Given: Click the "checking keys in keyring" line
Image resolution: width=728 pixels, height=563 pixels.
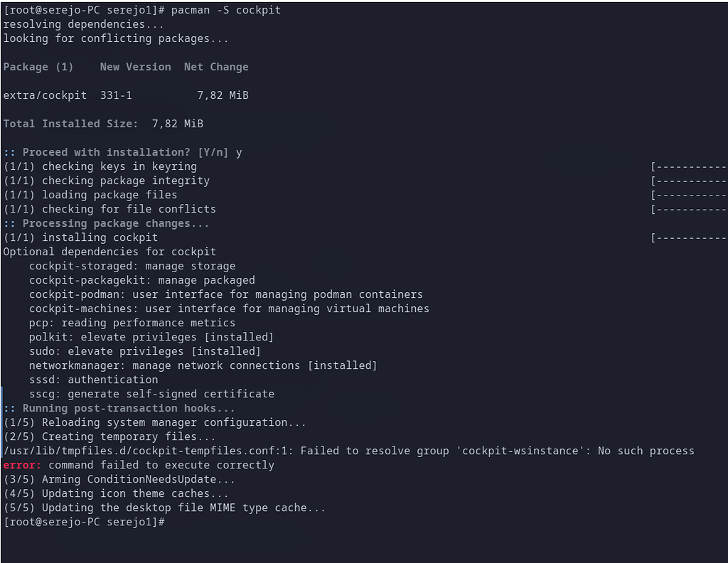Looking at the screenshot, I should 119,166.
